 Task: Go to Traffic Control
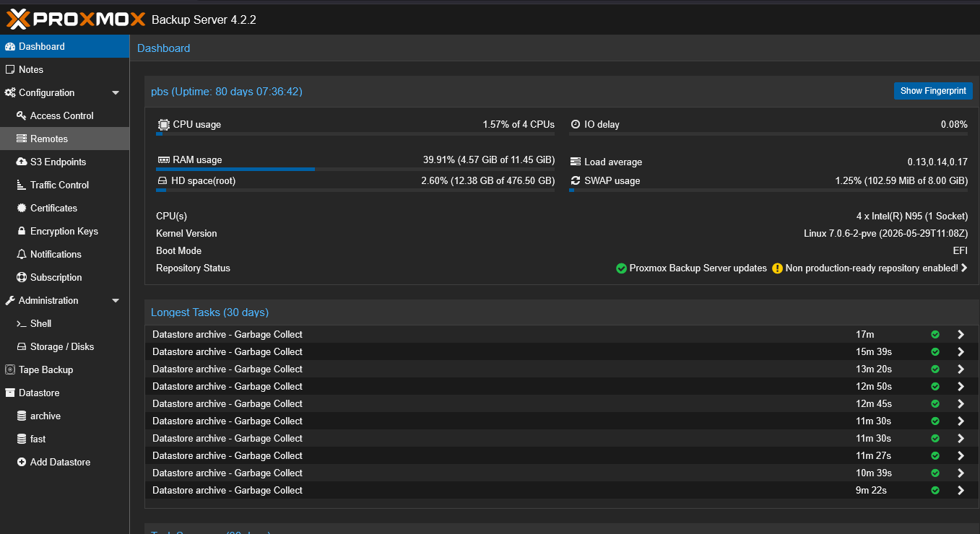pyautogui.click(x=64, y=185)
